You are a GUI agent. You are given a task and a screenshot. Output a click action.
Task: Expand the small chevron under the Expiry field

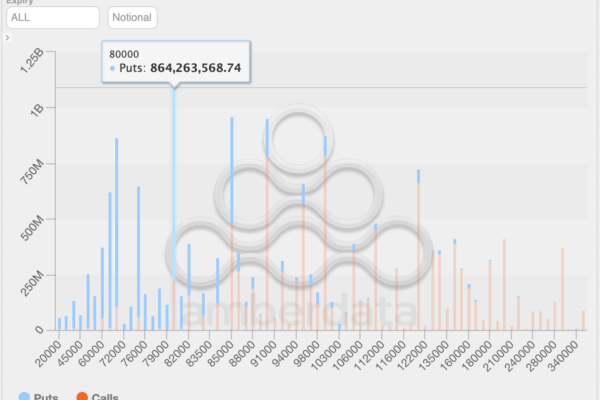tap(7, 37)
